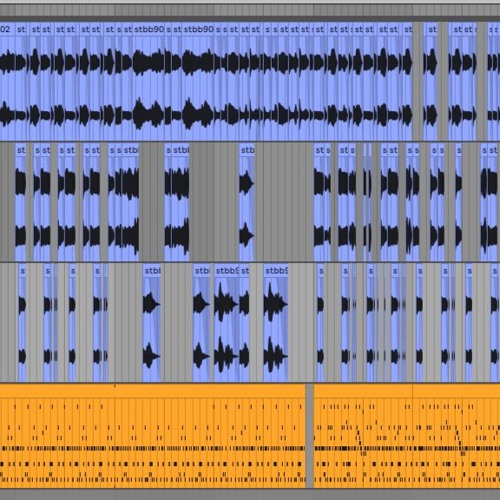Image resolution: width=500 pixels, height=500 pixels.
Task: Click the empty gap before the isolated "st" clip in the top track
Action: pos(418,81)
